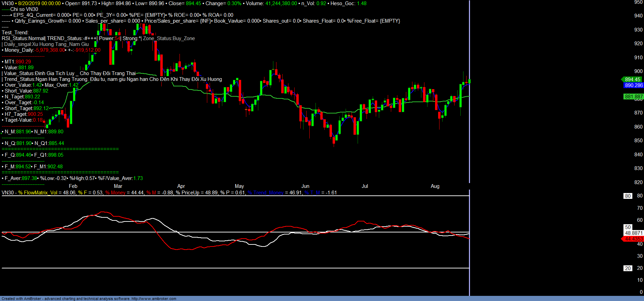The height and width of the screenshot is (301, 644).
Task: Click the boxed 50 level marker
Action: (x=628, y=227)
